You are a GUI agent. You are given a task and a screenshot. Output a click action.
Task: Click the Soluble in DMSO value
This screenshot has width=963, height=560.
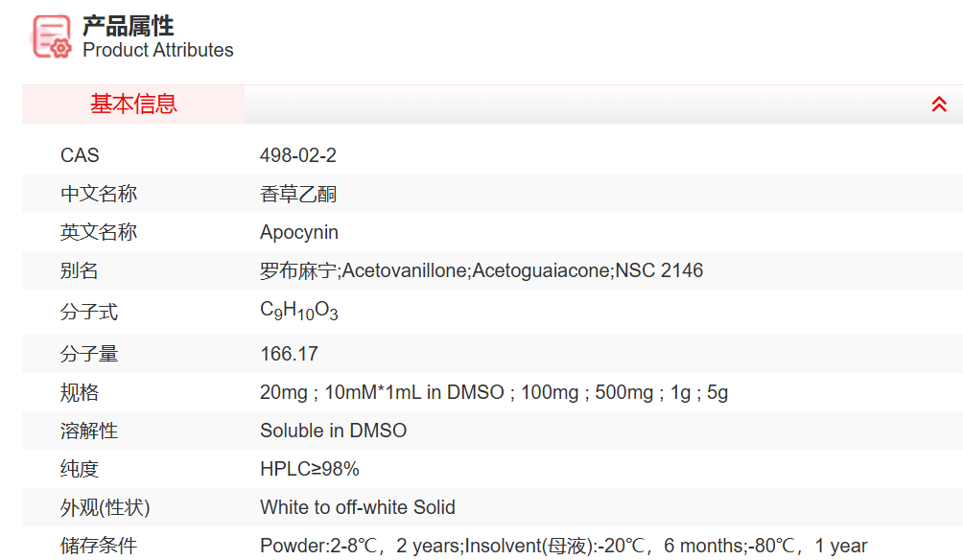point(333,431)
